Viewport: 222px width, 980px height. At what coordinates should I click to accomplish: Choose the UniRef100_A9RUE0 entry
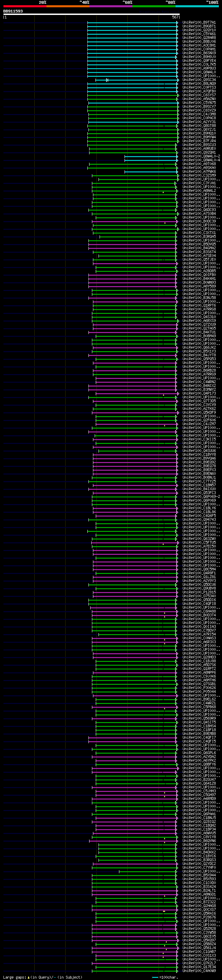199,148
